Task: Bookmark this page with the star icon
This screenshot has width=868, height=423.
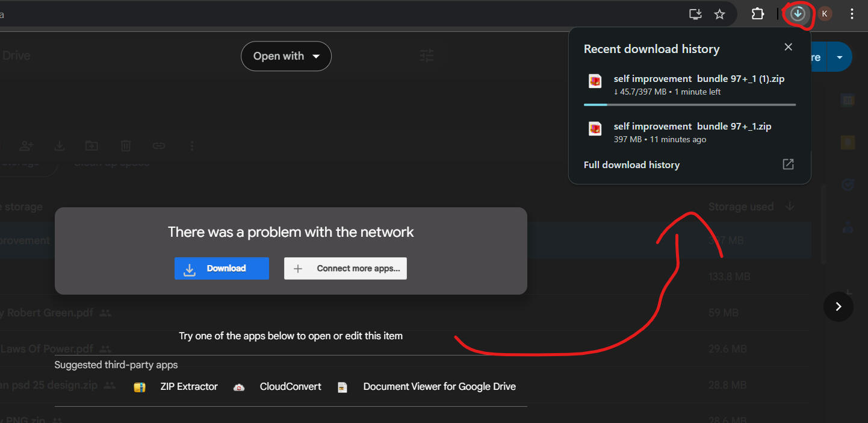Action: click(719, 14)
